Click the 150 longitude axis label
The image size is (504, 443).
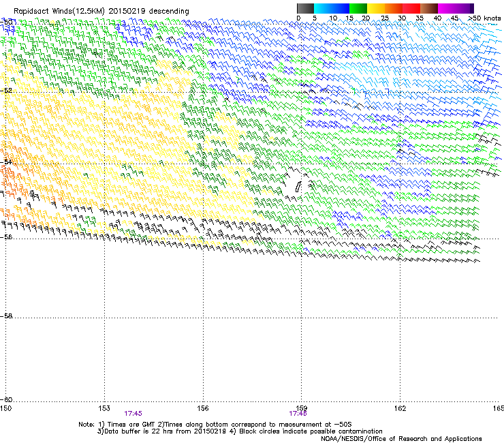pyautogui.click(x=5, y=408)
